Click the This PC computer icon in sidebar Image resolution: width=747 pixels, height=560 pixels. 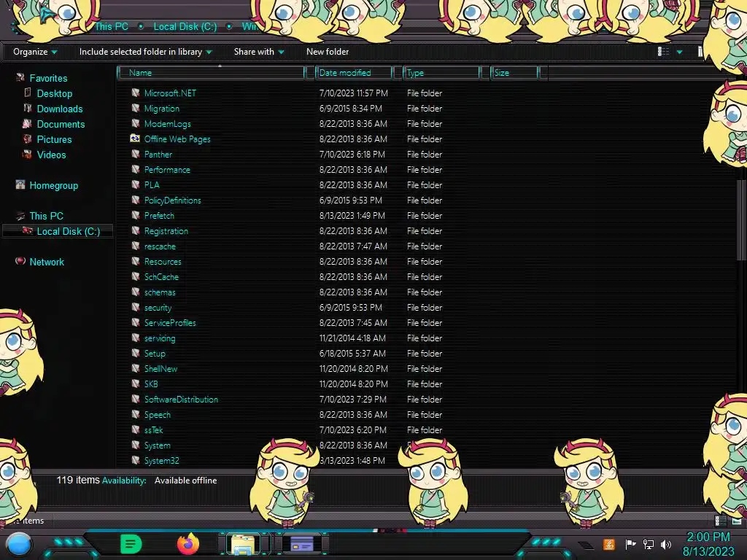[20, 216]
